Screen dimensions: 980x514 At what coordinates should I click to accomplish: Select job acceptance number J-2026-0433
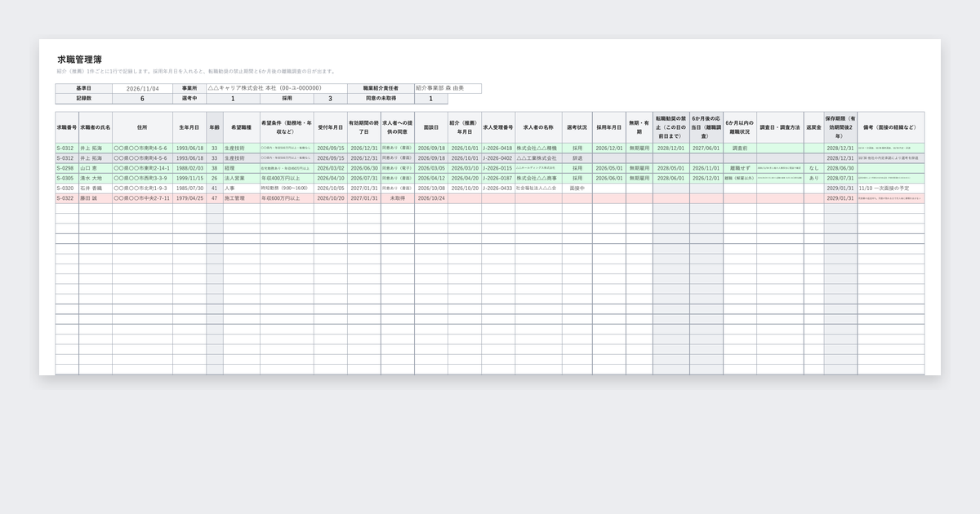pos(498,188)
